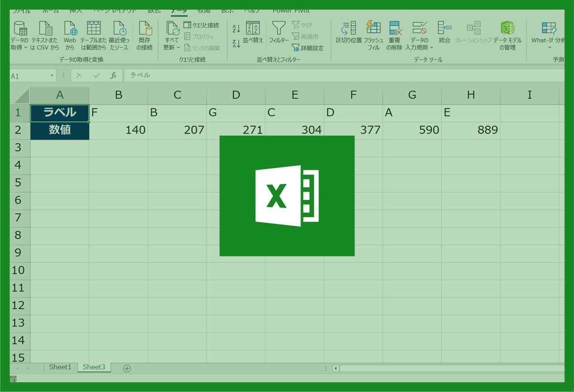Open the Power Pivot ribbon tab

coord(291,11)
